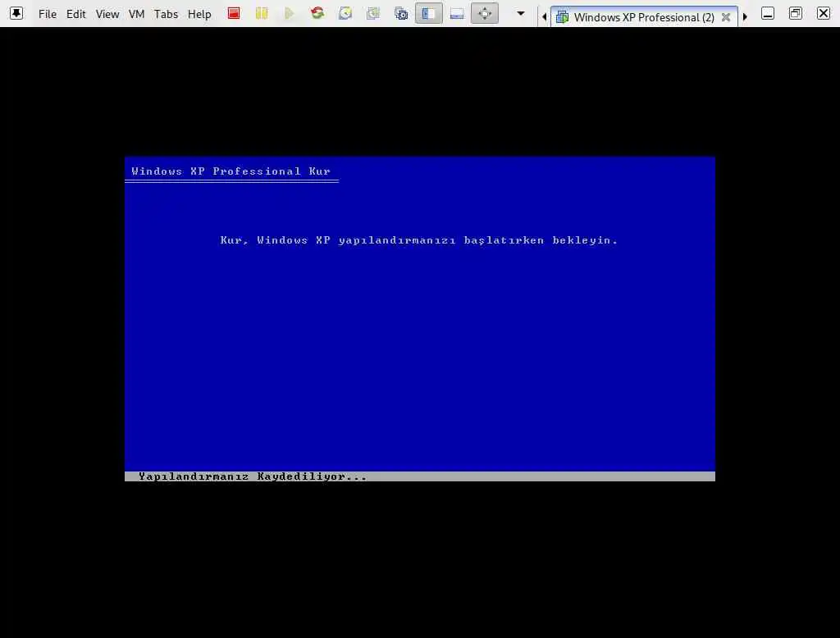Restart the guest with the red-green reset icon
This screenshot has height=638, width=840.
[x=317, y=13]
